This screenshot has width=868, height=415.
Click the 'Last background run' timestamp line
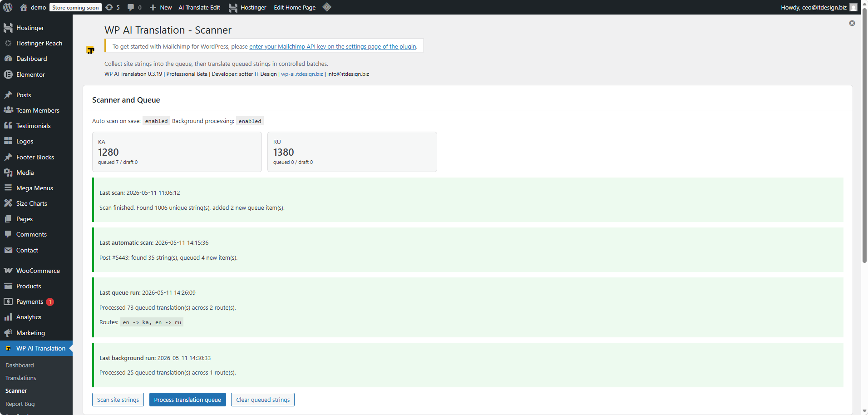[x=155, y=358]
